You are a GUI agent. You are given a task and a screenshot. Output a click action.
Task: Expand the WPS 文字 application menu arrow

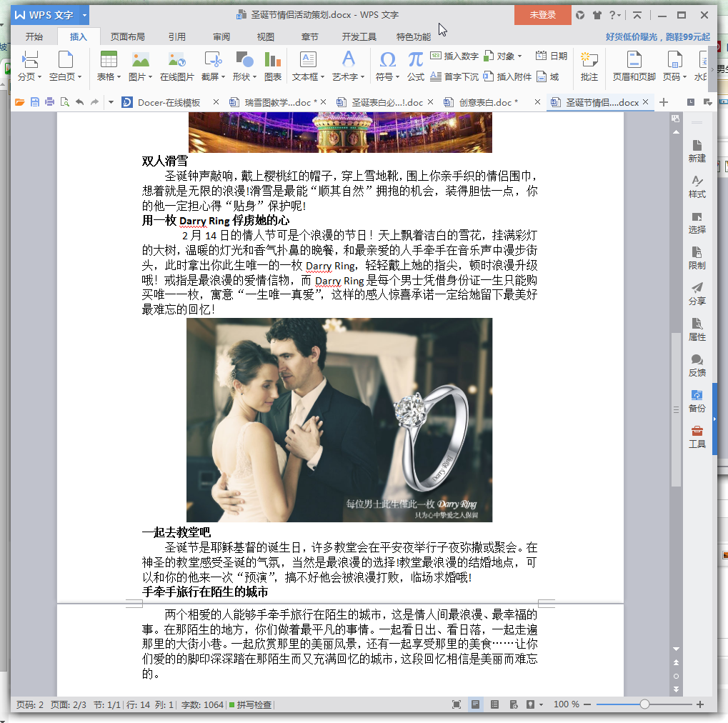click(x=84, y=15)
